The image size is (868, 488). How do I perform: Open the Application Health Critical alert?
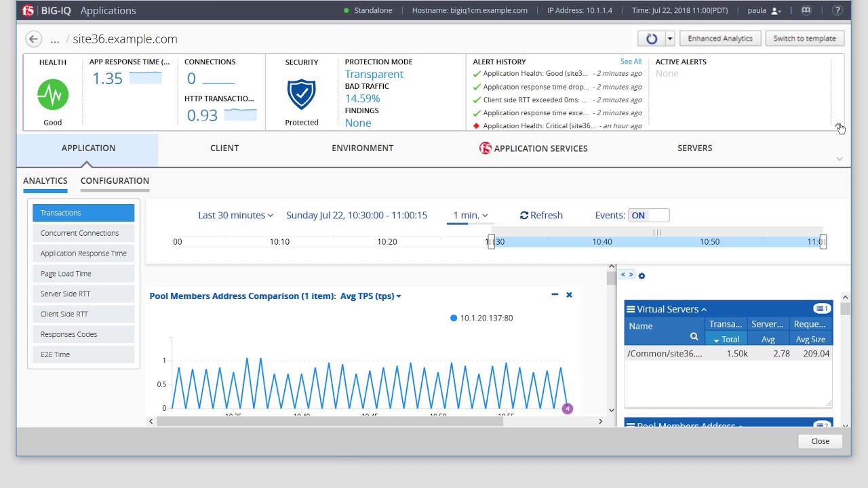557,126
